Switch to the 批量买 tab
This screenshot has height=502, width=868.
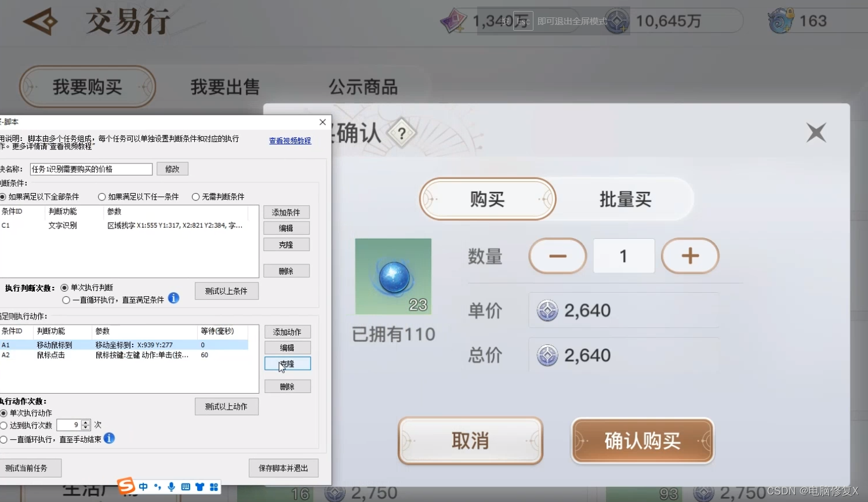click(625, 199)
